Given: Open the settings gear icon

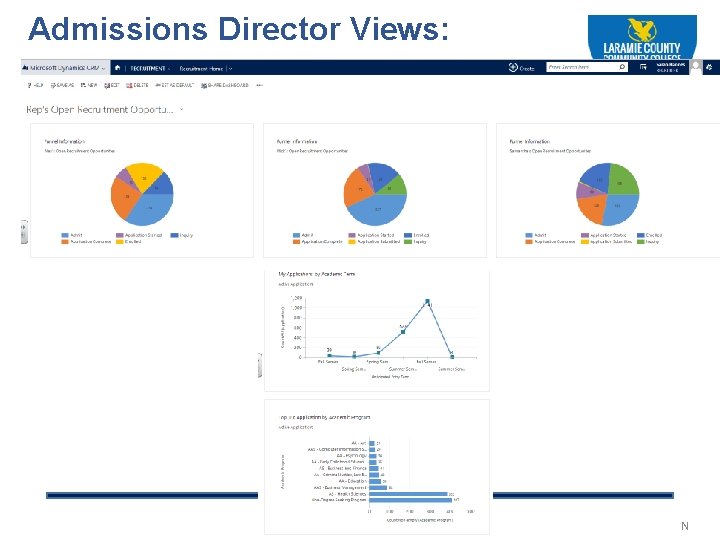Looking at the screenshot, I should (709, 67).
